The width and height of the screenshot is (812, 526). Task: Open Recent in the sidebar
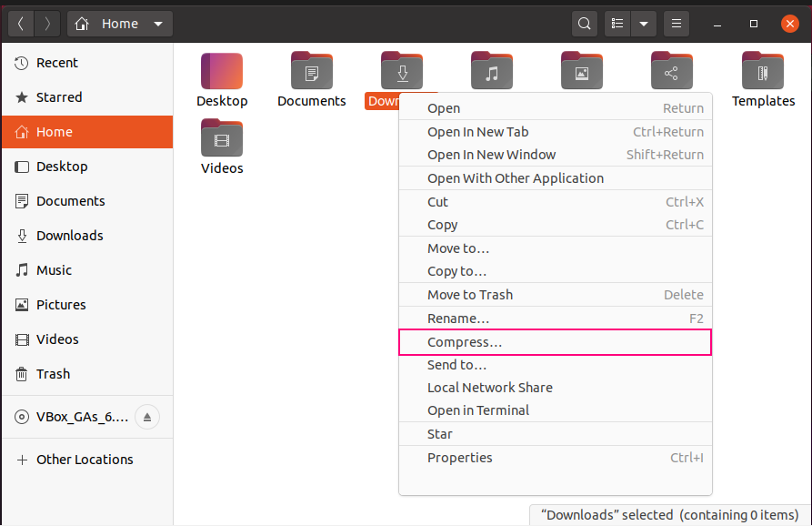pos(87,63)
